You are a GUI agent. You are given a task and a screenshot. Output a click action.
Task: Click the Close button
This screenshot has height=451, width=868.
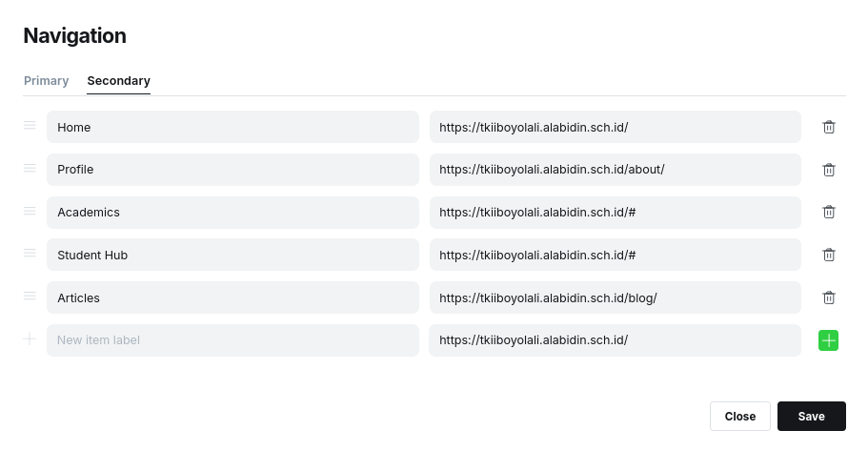[x=739, y=417]
